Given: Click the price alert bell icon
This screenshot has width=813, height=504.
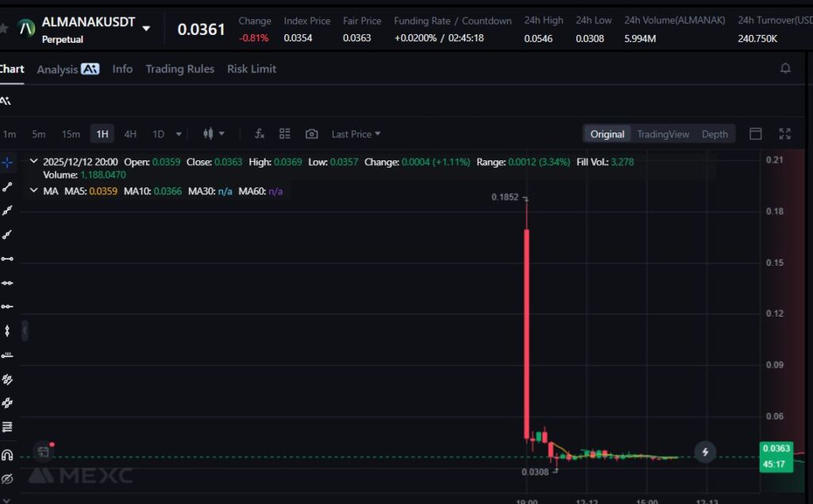Looking at the screenshot, I should (785, 69).
